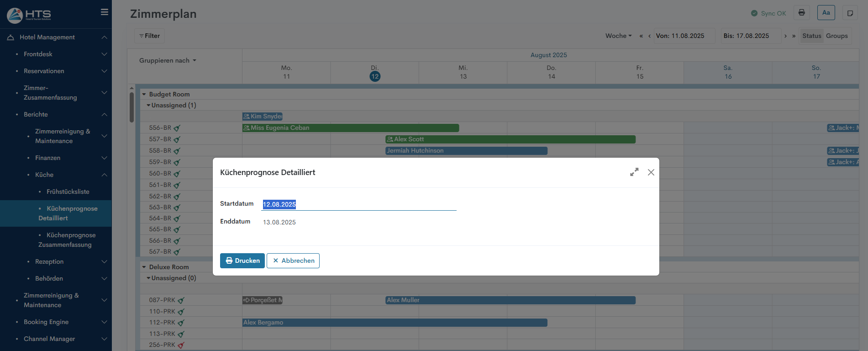Open the Gruppieren nach dropdown

tap(168, 60)
